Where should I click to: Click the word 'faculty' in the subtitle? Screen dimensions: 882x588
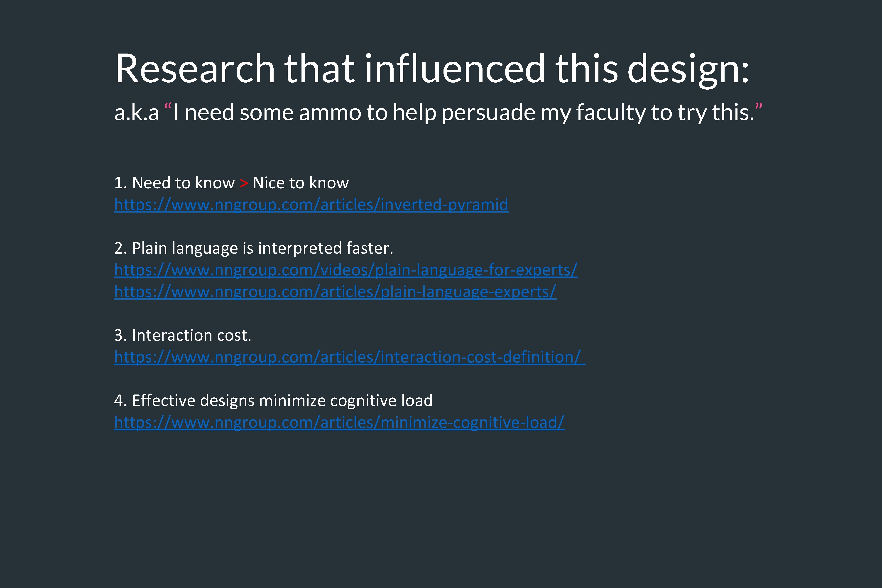point(611,113)
